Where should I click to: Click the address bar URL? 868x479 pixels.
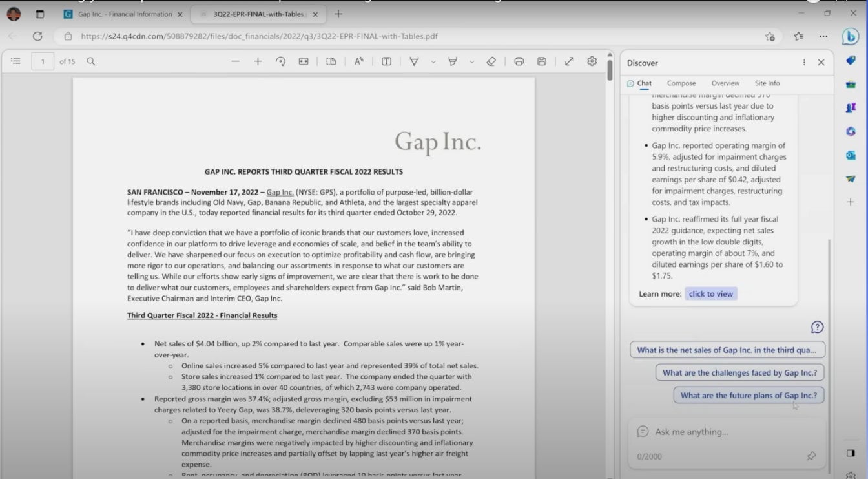260,36
